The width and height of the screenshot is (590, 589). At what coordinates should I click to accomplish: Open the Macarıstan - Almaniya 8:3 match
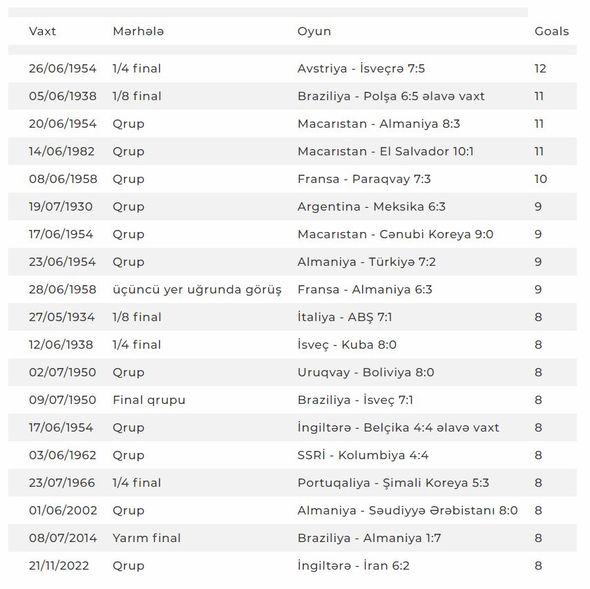tap(379, 124)
